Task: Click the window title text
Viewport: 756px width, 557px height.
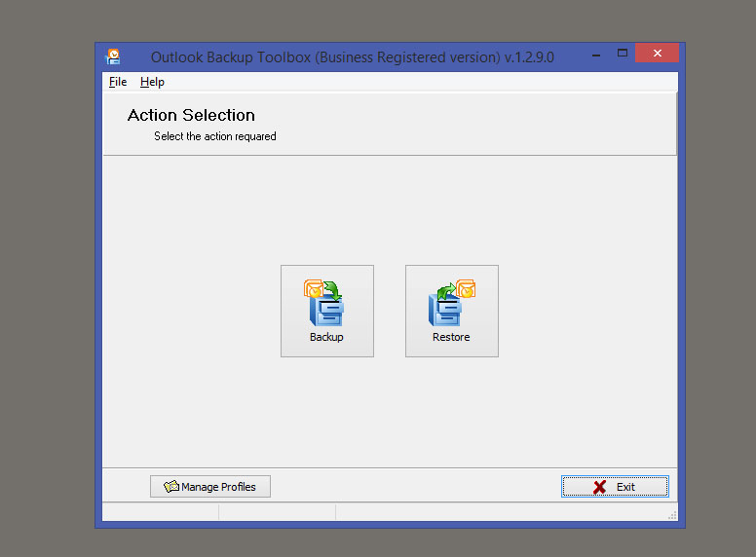Action: click(x=353, y=57)
